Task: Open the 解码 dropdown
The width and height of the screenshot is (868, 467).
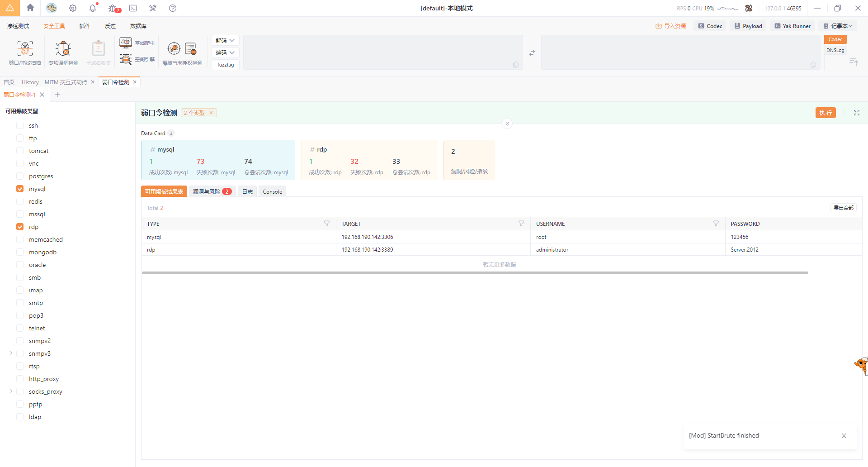Action: tap(225, 40)
